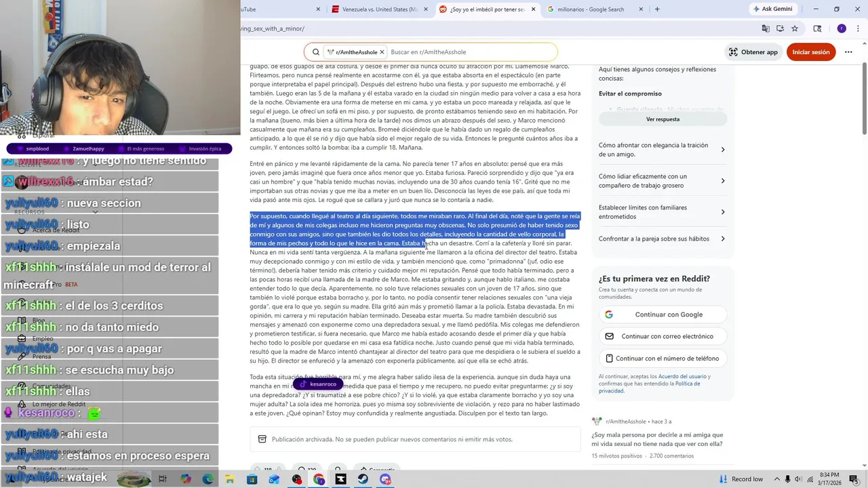Click the volume icon in system tray
868x488 pixels.
pos(797,479)
